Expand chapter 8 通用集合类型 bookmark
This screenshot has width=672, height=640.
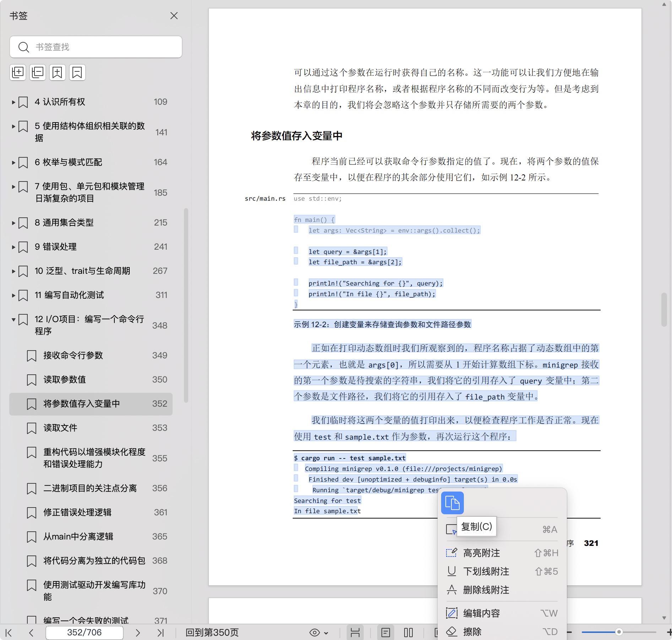pos(13,223)
